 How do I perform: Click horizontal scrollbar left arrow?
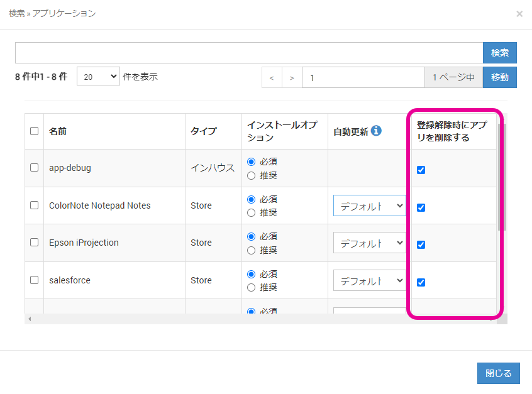tap(29, 319)
